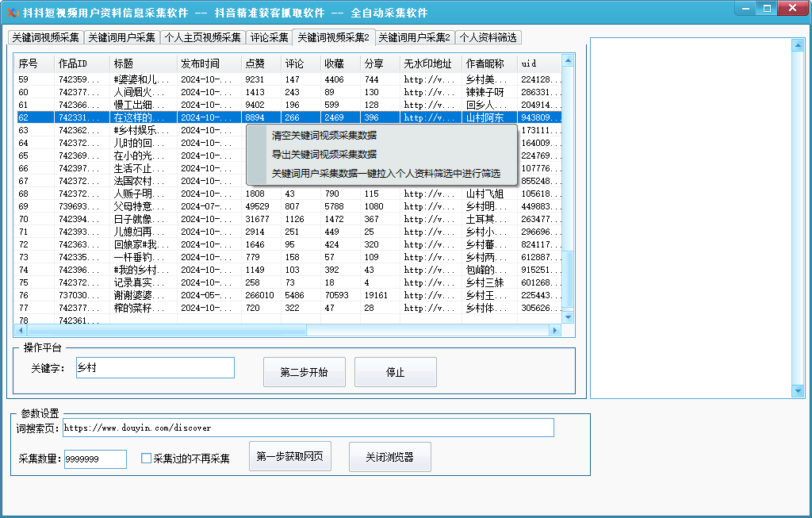Click 序号 column header

pos(34,63)
